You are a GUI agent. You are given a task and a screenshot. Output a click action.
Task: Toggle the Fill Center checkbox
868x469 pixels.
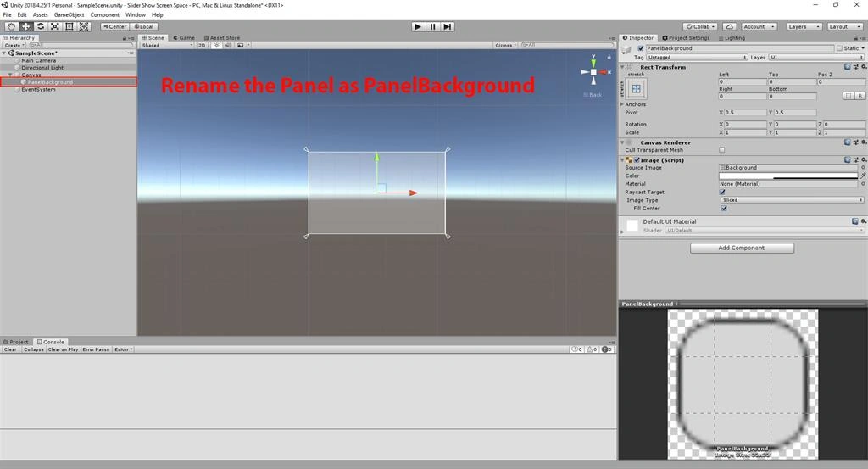click(724, 208)
